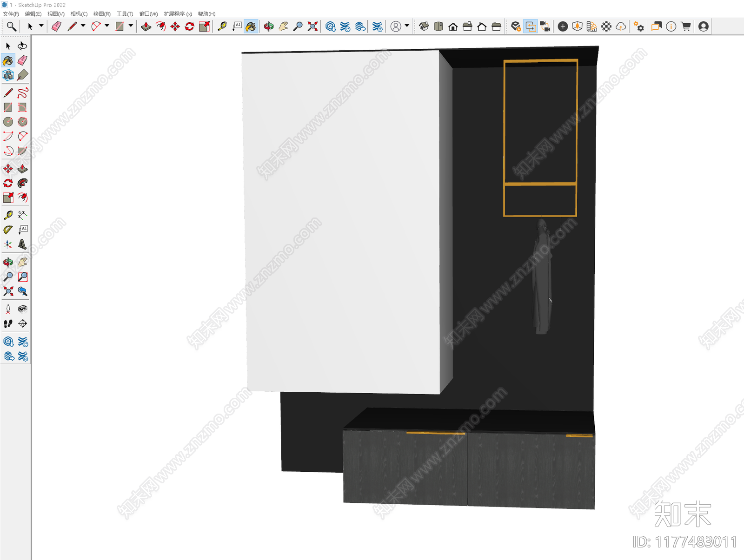Expand the Rectangle tool dropdown arrow
744x560 pixels.
click(131, 26)
